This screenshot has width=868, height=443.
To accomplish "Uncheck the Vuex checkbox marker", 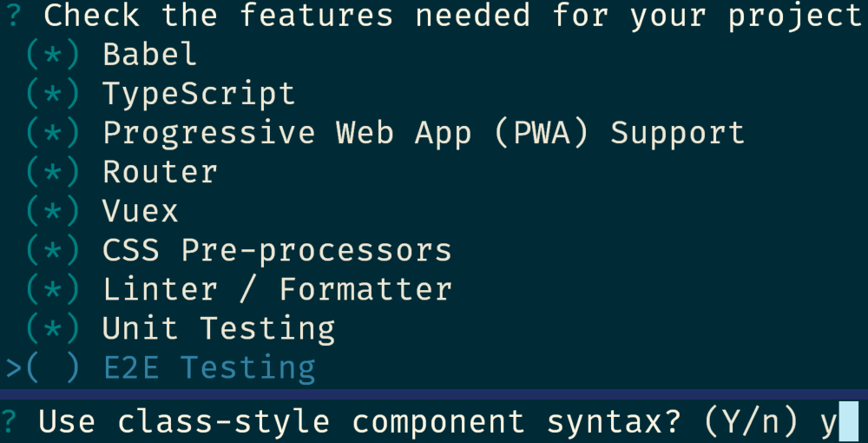I will (x=53, y=211).
